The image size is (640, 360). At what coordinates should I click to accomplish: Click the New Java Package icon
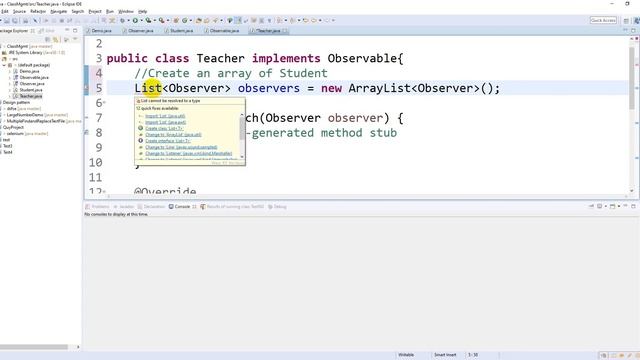(x=176, y=20)
